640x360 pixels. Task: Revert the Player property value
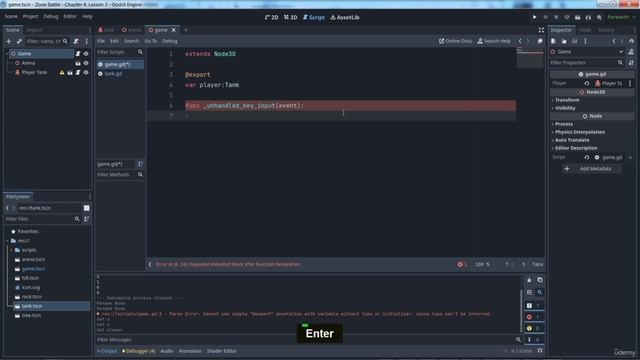tap(587, 83)
